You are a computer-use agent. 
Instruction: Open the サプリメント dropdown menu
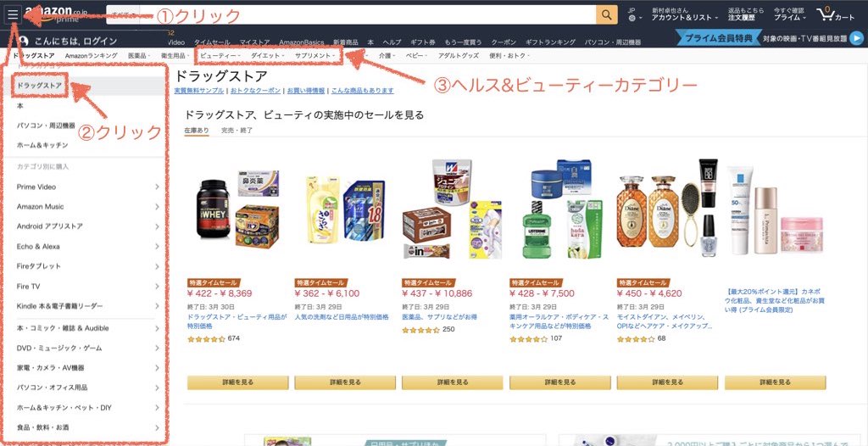(x=314, y=56)
